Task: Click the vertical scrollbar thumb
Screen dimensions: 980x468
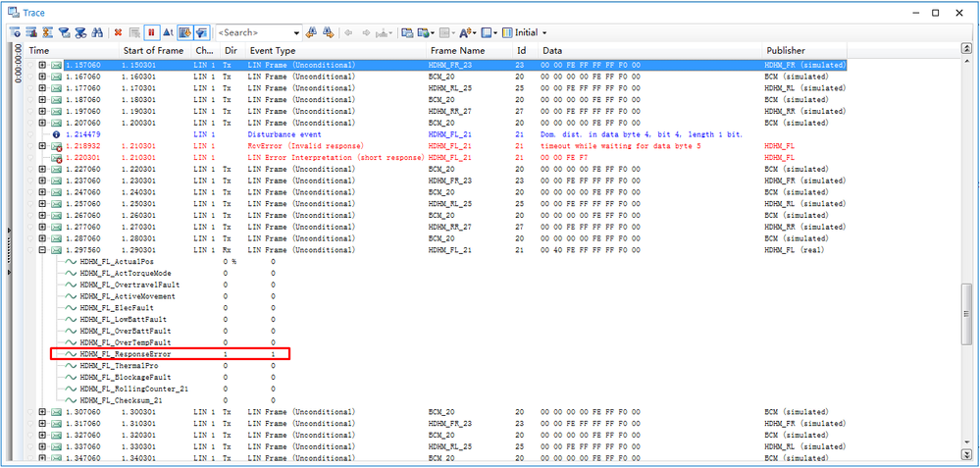Action: pyautogui.click(x=966, y=314)
